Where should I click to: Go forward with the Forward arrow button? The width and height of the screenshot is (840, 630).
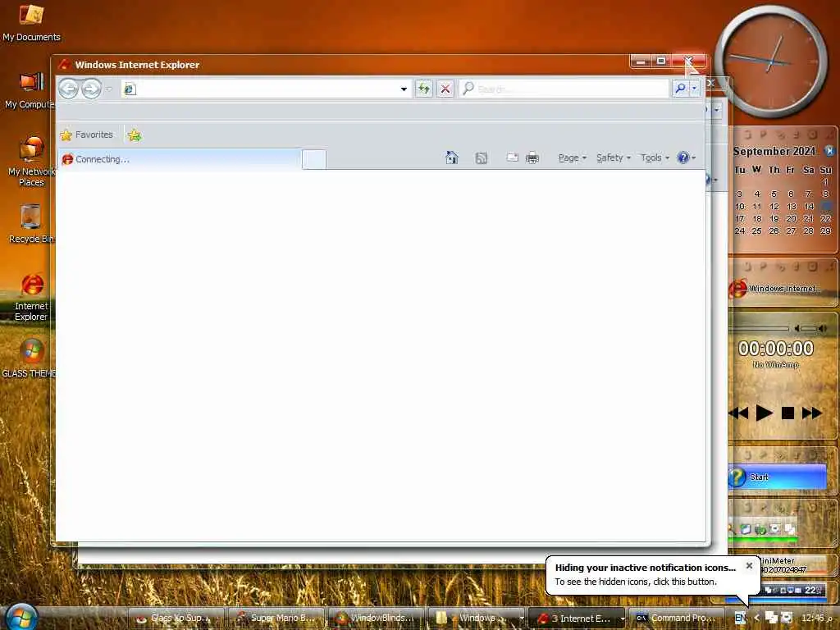click(92, 89)
